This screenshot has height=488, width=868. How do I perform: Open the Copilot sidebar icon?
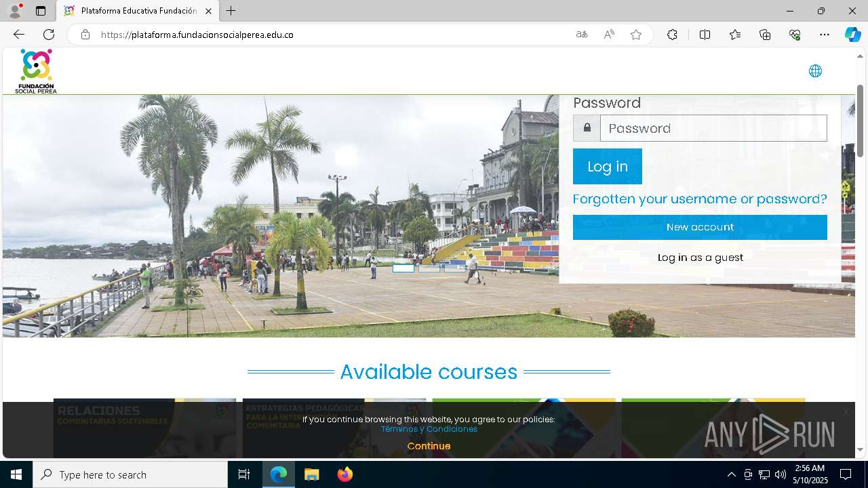point(852,35)
